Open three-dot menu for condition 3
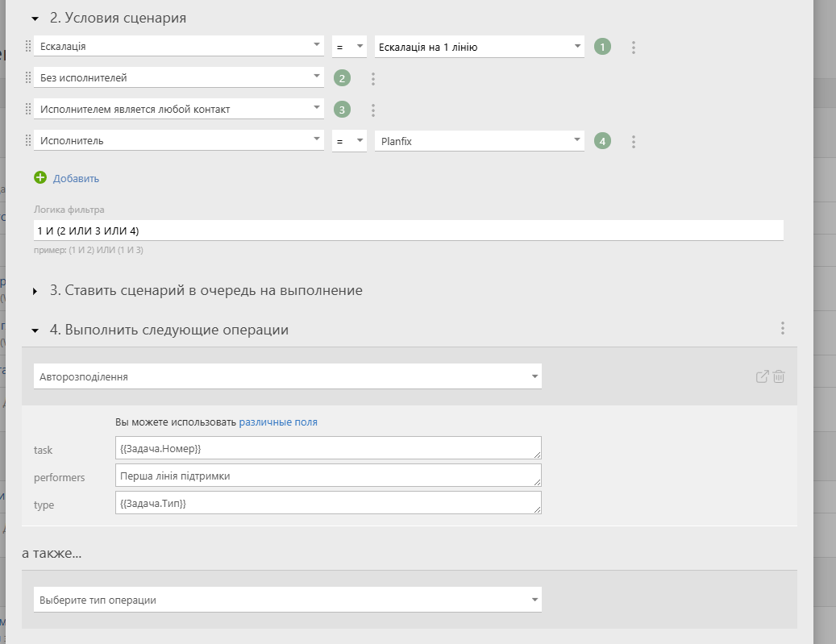The height and width of the screenshot is (644, 836). pyautogui.click(x=373, y=110)
